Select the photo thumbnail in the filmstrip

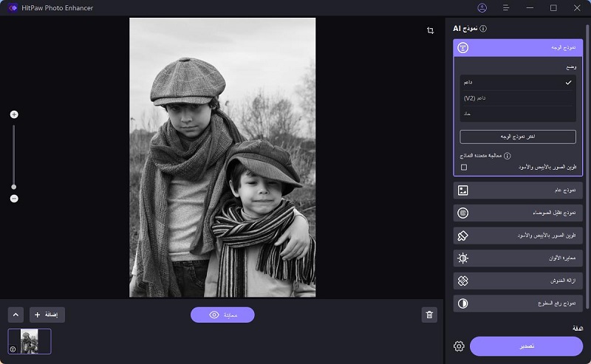30,341
